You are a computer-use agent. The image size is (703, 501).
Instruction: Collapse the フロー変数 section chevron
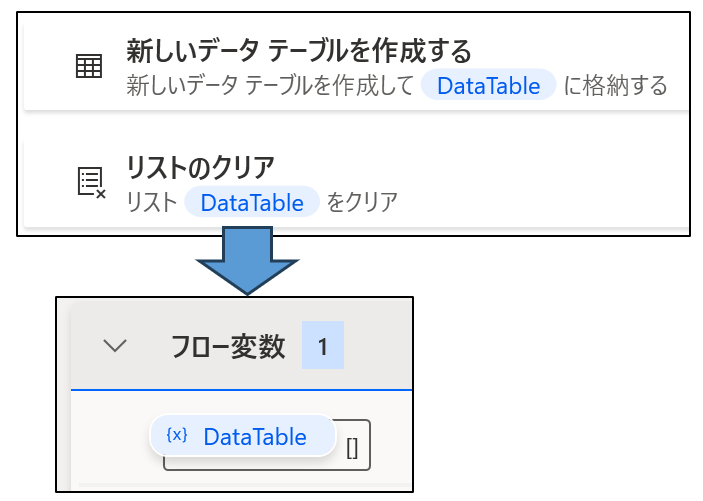pyautogui.click(x=115, y=345)
